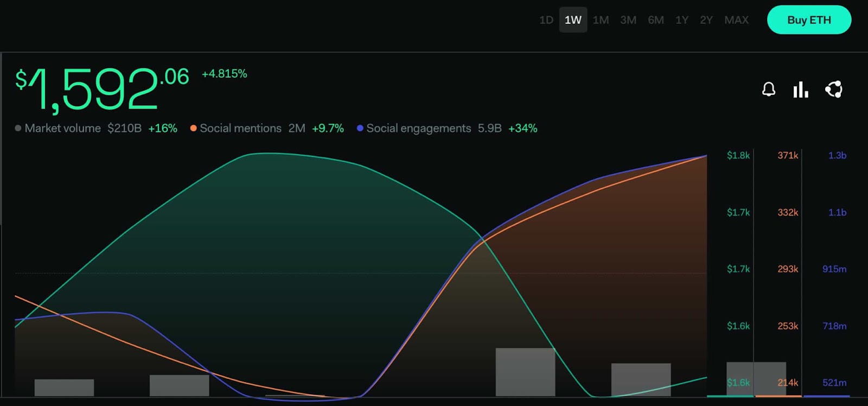Viewport: 868px width, 406px height.
Task: Click the 371k mentions axis label
Action: (x=788, y=155)
